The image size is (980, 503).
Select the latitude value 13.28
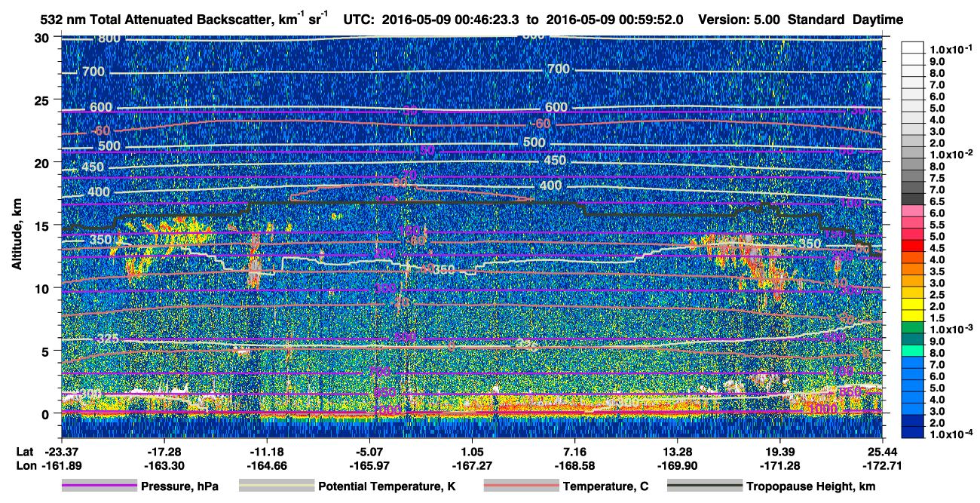(678, 451)
